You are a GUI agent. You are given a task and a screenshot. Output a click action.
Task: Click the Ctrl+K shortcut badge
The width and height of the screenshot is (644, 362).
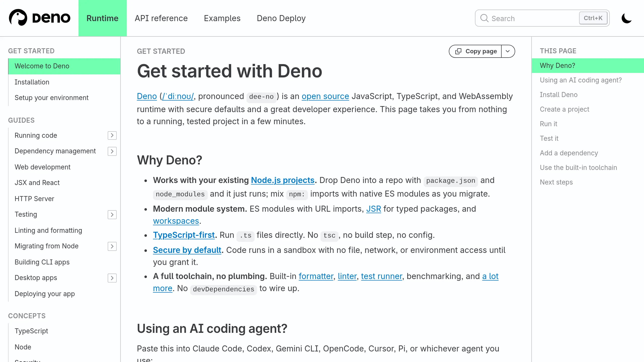tap(593, 18)
